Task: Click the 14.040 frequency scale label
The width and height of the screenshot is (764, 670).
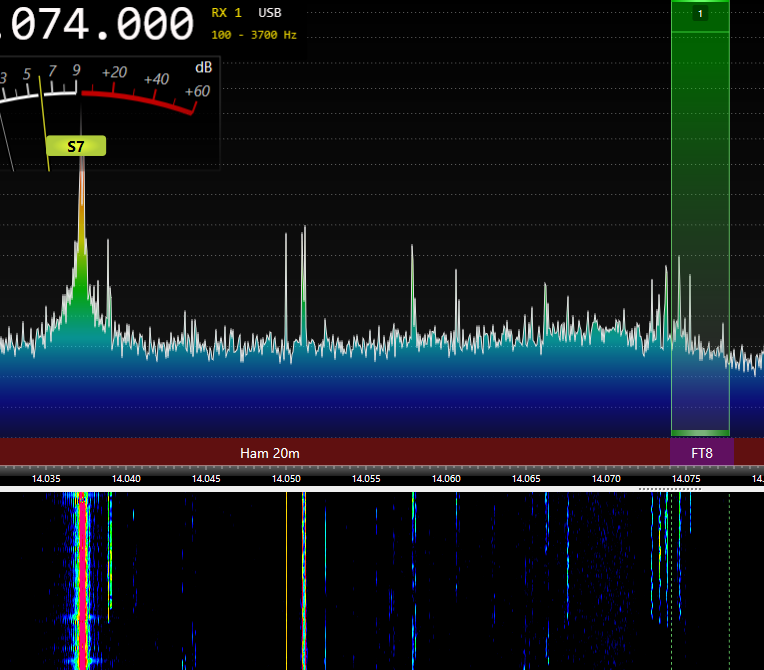Action: 126,479
